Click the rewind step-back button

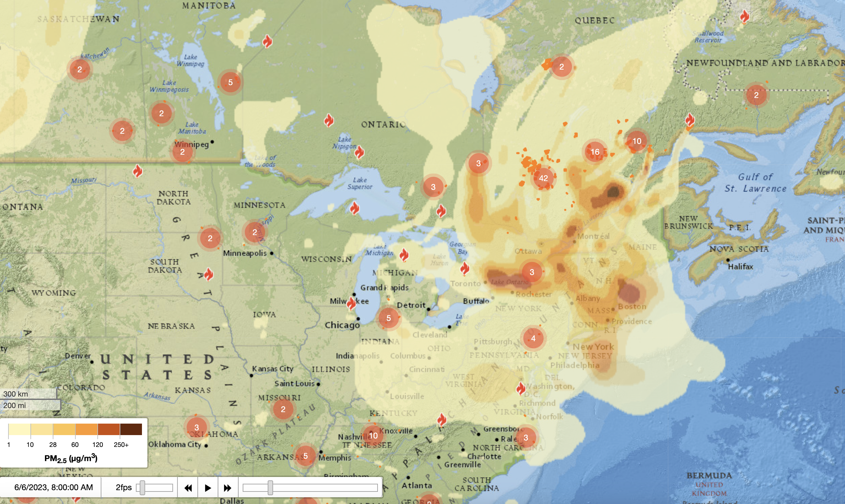coord(188,488)
